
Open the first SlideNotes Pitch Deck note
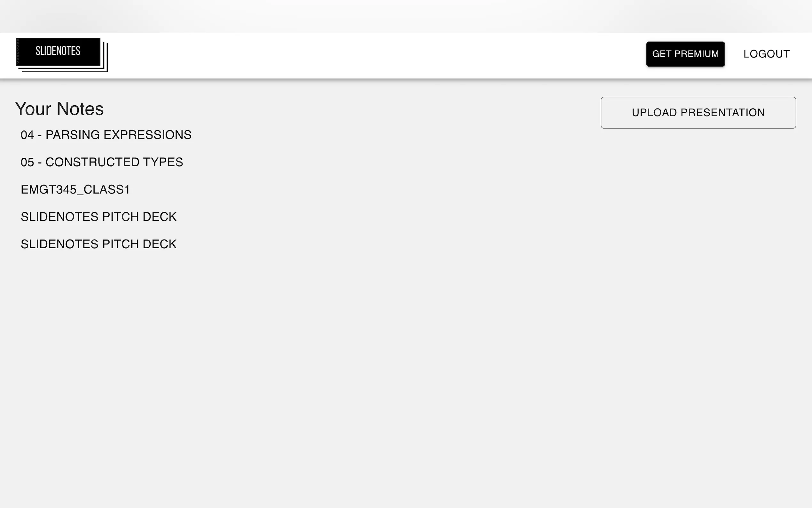pos(98,217)
